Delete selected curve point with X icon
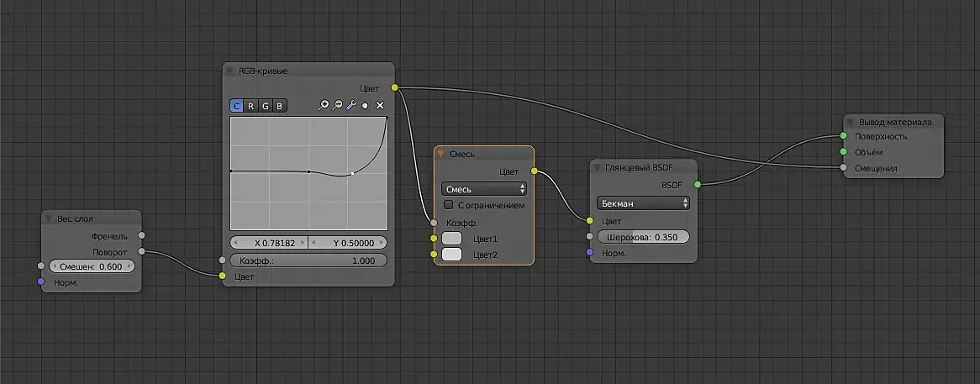 coord(379,106)
